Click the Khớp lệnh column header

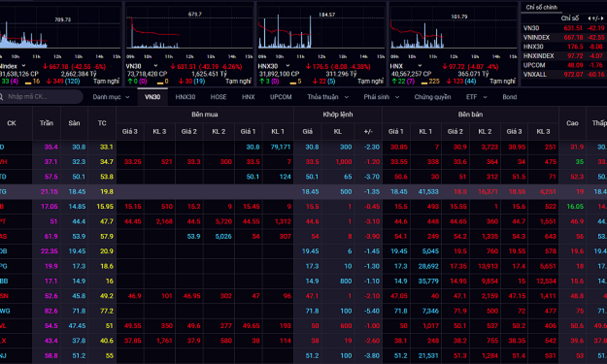click(338, 114)
